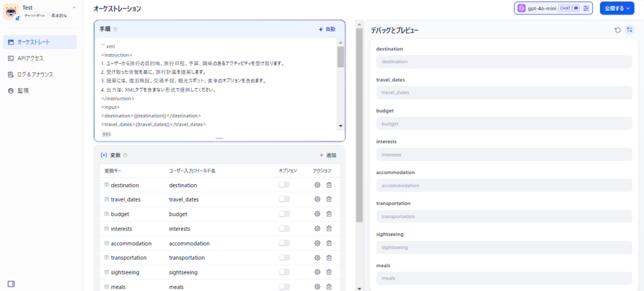
Task: Click the resize handle below instruction editor
Action: point(219,139)
